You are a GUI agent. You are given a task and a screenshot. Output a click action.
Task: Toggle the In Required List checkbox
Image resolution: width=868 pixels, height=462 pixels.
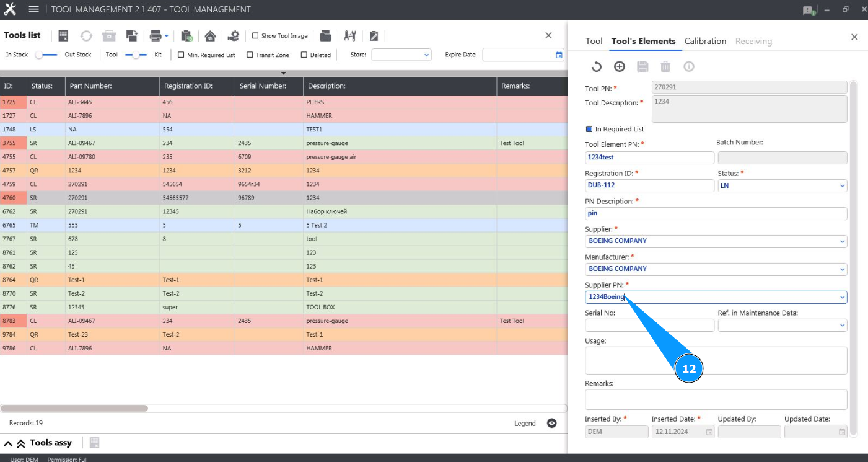[589, 129]
